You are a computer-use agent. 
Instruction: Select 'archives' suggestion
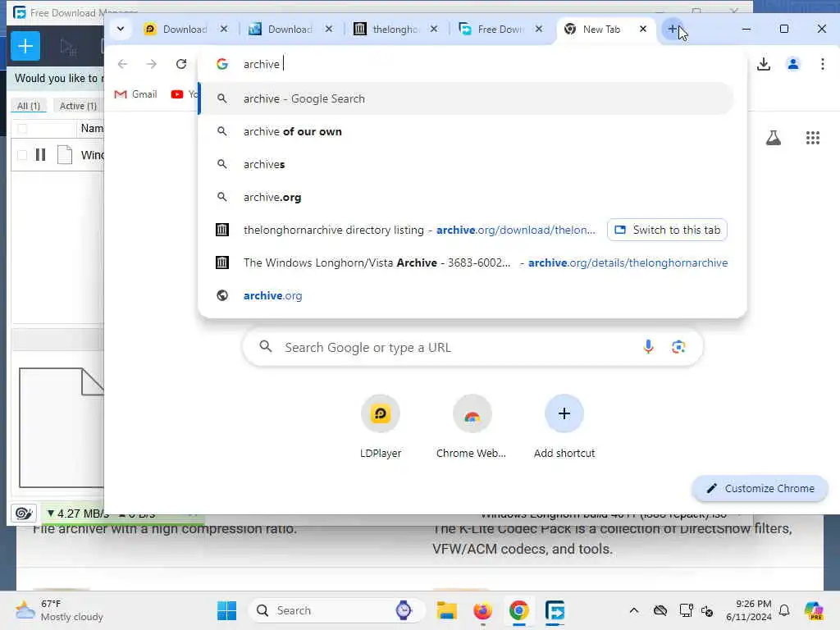[x=466, y=164]
